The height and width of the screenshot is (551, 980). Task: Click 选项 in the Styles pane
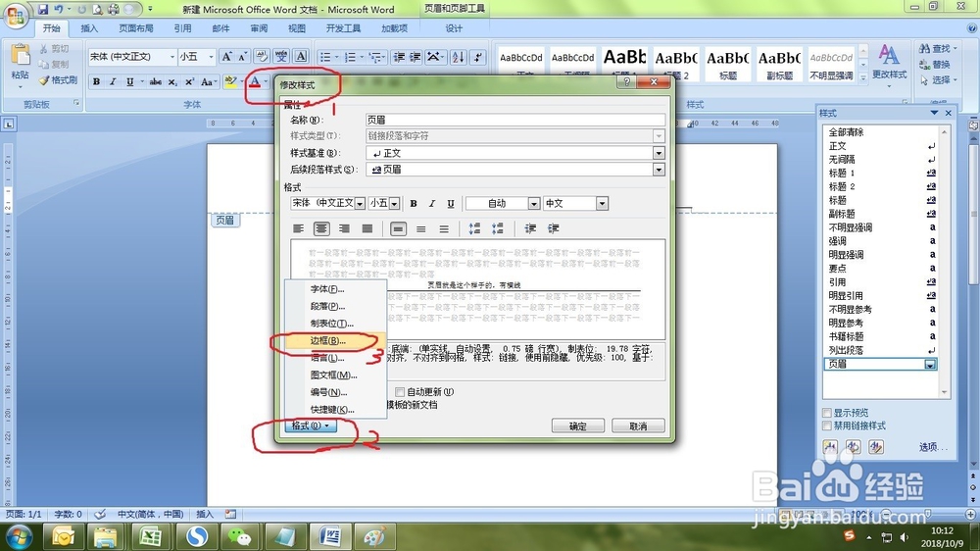tap(933, 447)
